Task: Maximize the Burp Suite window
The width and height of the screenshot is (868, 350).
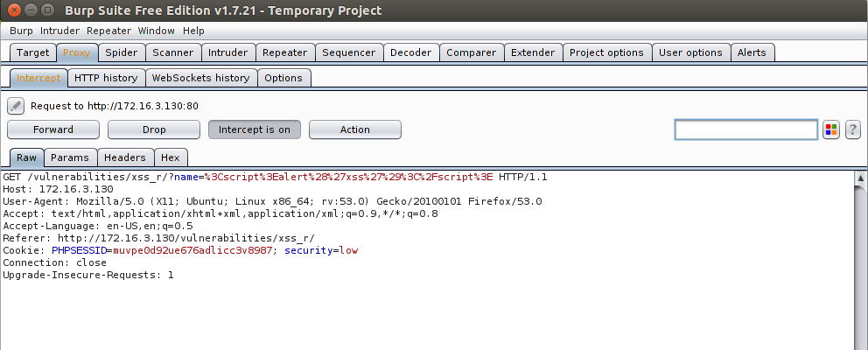Action: [x=48, y=10]
